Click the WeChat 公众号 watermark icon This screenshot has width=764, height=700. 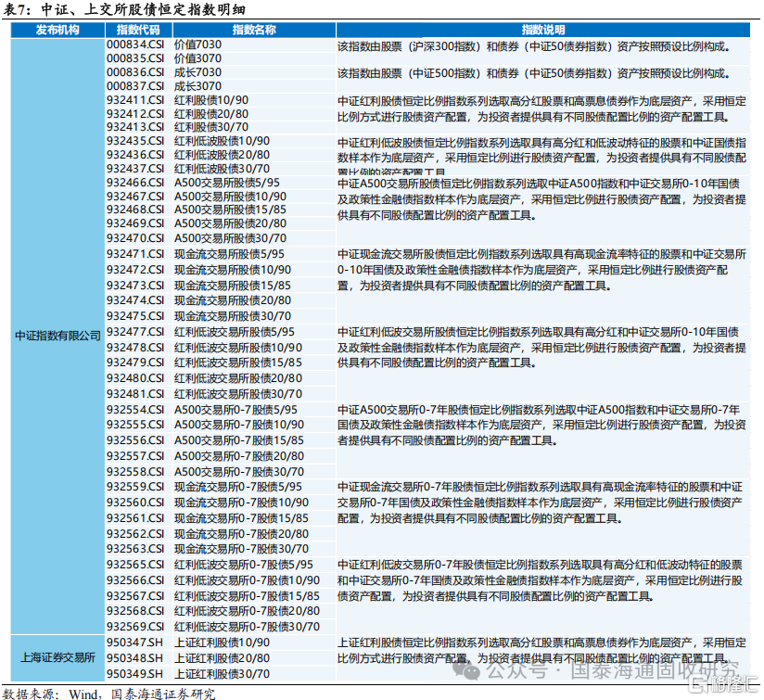click(466, 670)
